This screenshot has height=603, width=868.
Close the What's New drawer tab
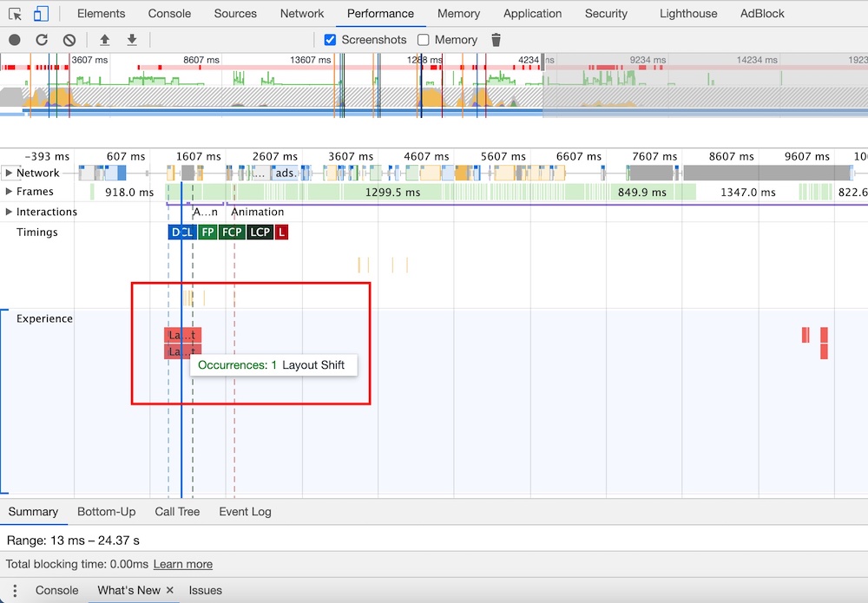[x=170, y=590]
